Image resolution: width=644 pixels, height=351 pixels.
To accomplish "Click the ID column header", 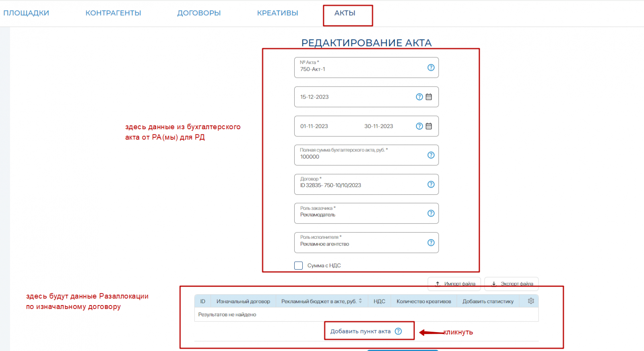I will point(203,301).
